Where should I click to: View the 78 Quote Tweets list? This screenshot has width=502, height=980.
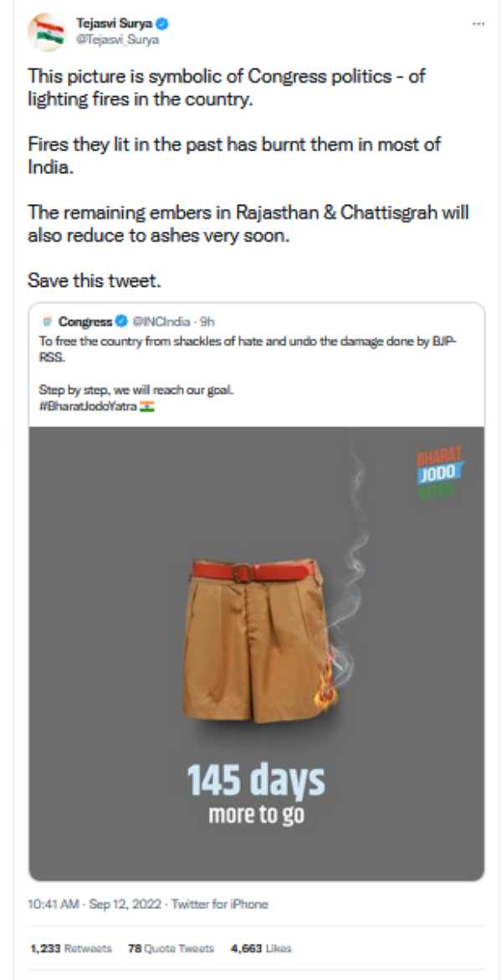tap(171, 948)
